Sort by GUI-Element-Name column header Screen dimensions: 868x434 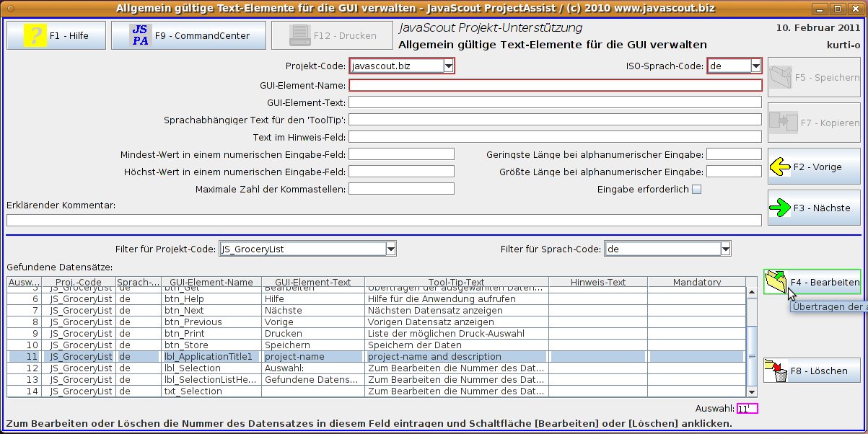pos(207,283)
